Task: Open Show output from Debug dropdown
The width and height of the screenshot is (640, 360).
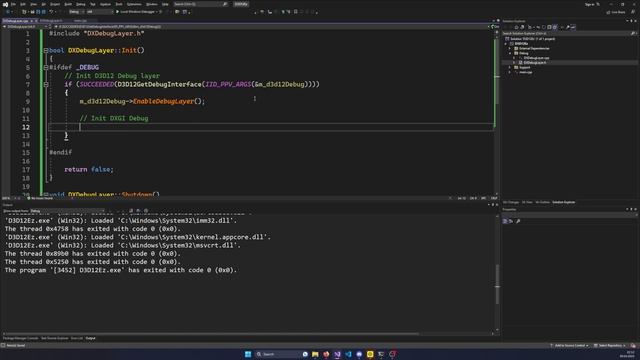Action: [67, 211]
